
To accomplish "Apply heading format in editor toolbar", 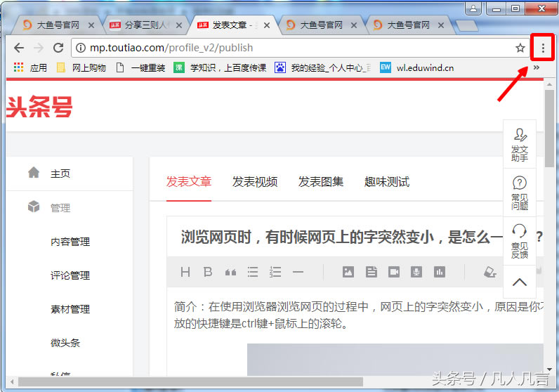I will [x=185, y=272].
